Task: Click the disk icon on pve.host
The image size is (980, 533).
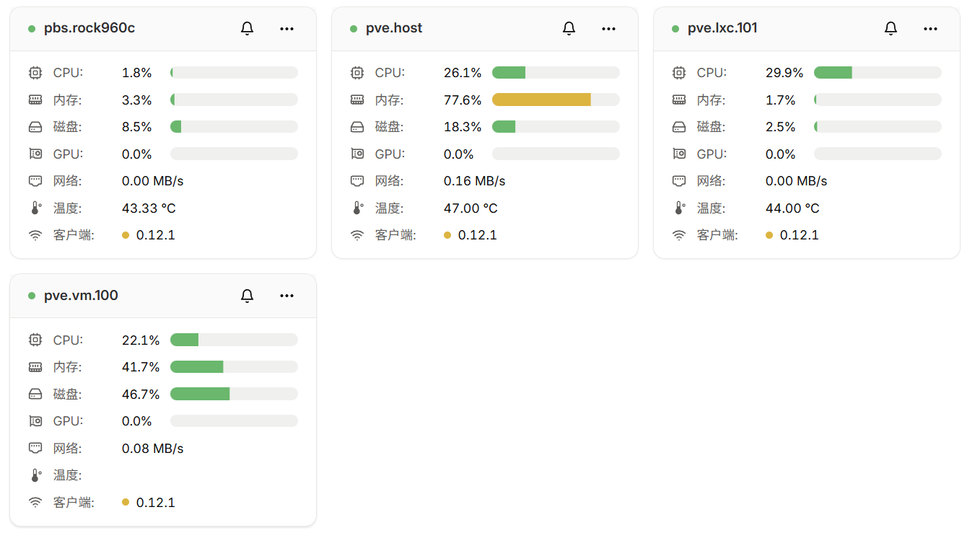Action: pos(357,127)
